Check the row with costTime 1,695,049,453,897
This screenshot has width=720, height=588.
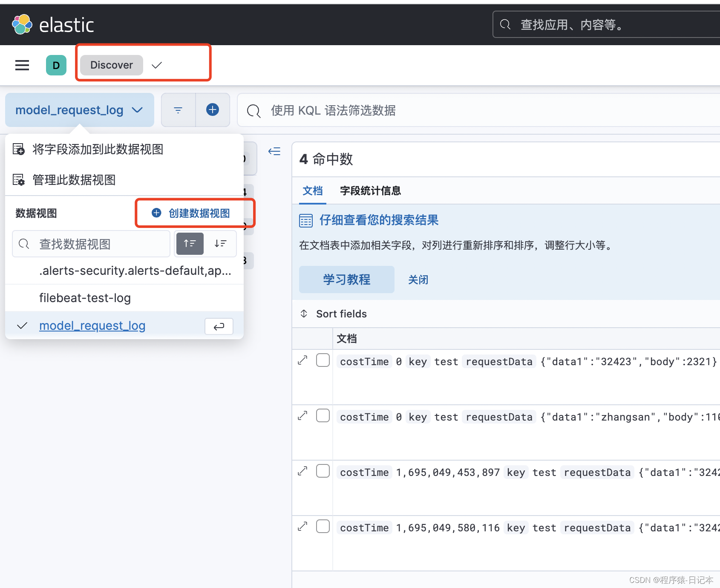click(x=323, y=471)
